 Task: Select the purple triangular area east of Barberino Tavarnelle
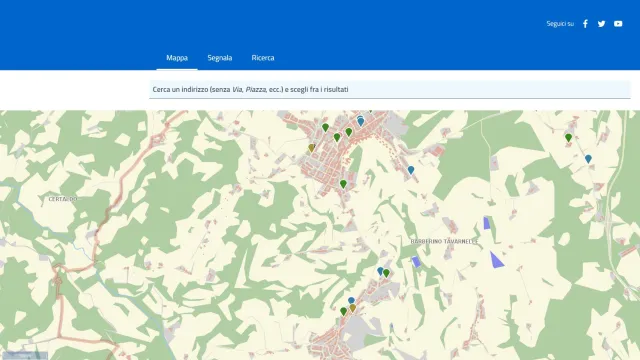click(x=496, y=261)
